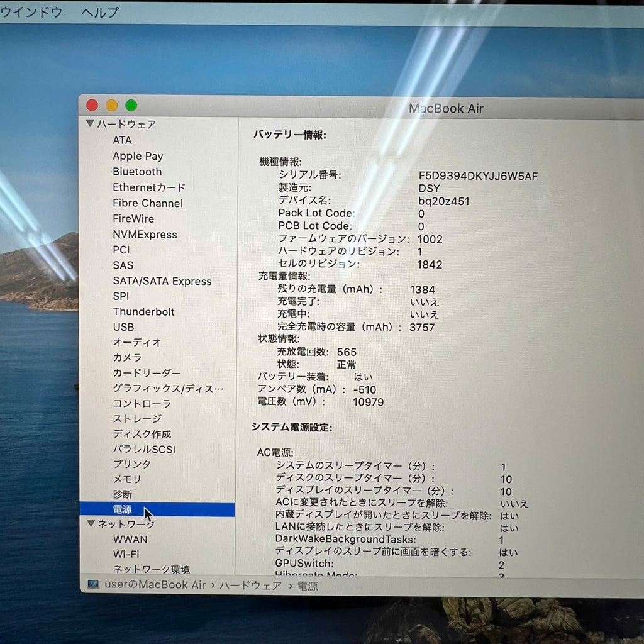Select the highlighted 電源 sidebar row
Screen dimensions: 644x644
pyautogui.click(x=157, y=509)
